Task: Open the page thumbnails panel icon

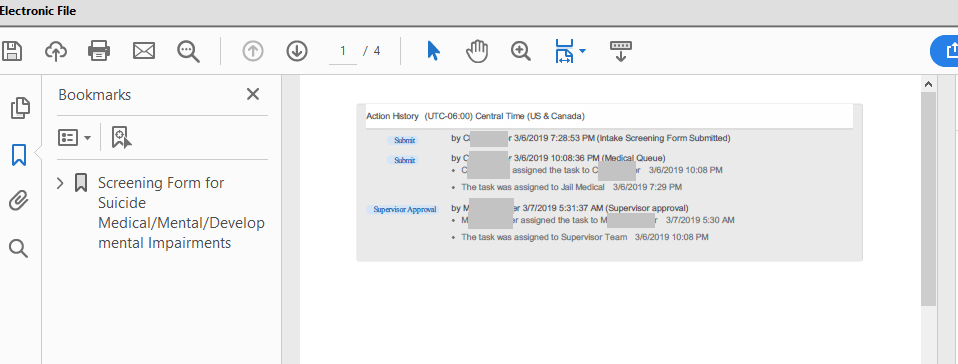Action: click(20, 107)
